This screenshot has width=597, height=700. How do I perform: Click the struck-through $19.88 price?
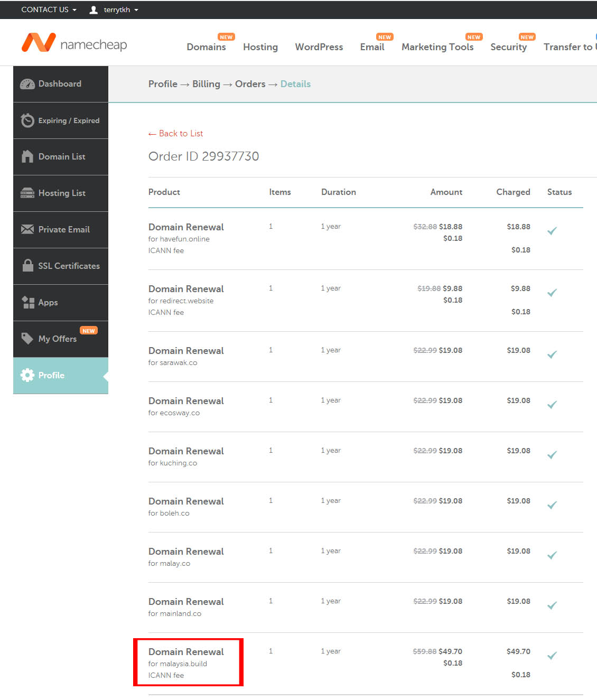429,289
